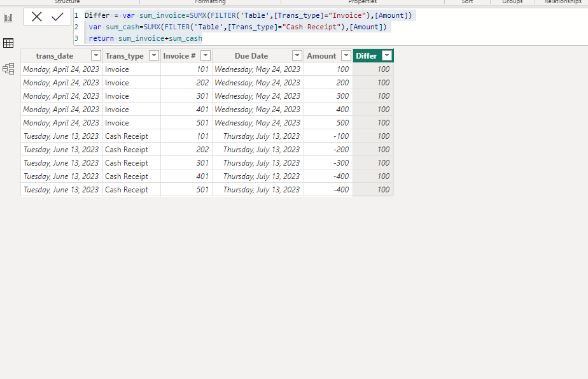Select Invoice # cell 202 in Invoice row
The height and width of the screenshot is (379, 588).
pyautogui.click(x=186, y=83)
